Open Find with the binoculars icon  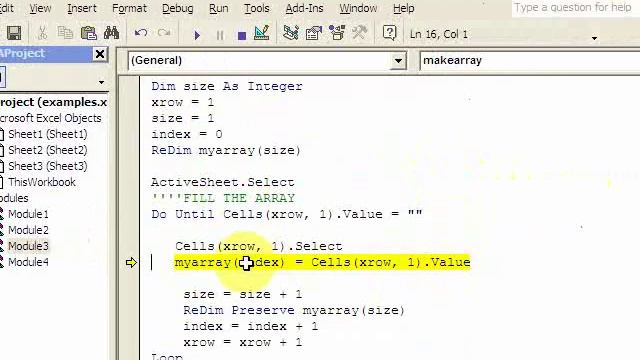pos(111,33)
